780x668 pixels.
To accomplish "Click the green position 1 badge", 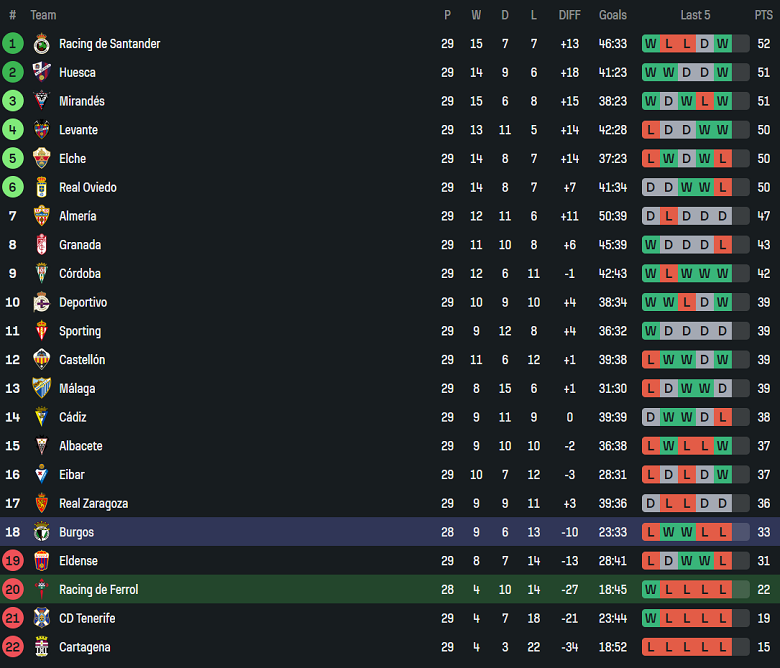I will pyautogui.click(x=13, y=44).
